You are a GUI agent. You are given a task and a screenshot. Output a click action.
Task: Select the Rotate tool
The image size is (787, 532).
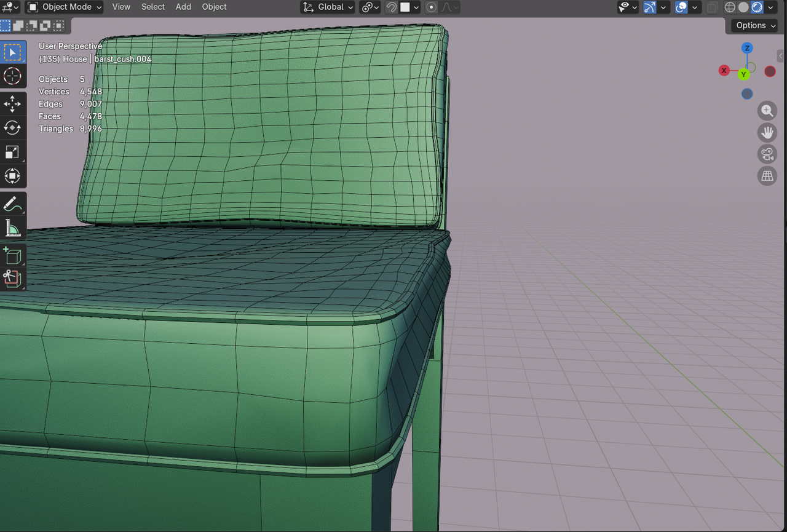(x=12, y=128)
